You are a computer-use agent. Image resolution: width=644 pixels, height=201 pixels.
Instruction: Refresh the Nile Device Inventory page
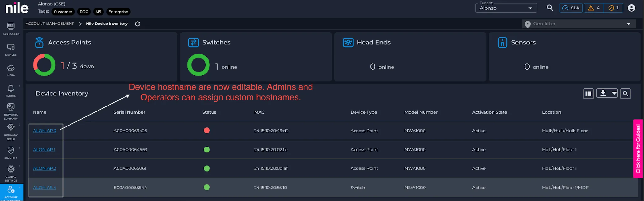point(137,24)
